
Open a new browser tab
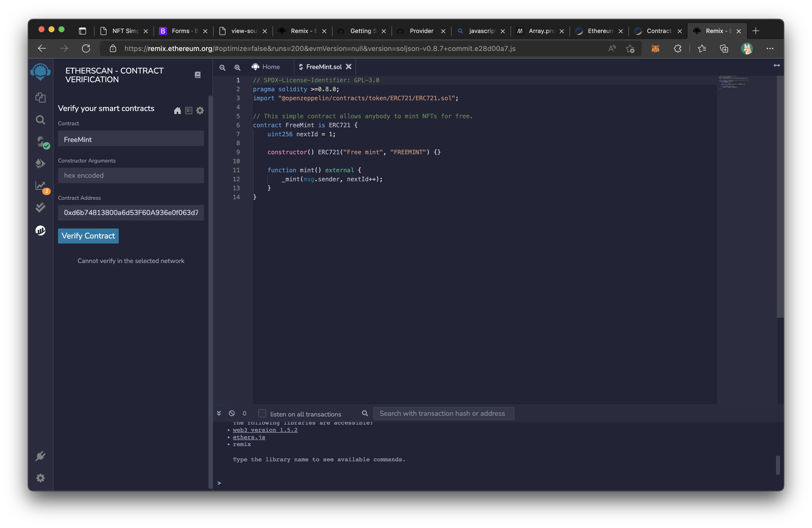coord(756,31)
